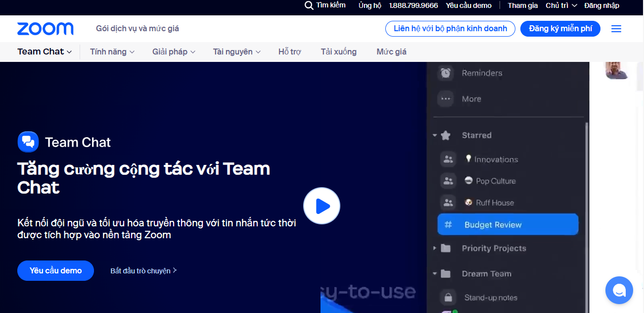Click Tham gia in top bar
644x313 pixels.
pyautogui.click(x=523, y=5)
